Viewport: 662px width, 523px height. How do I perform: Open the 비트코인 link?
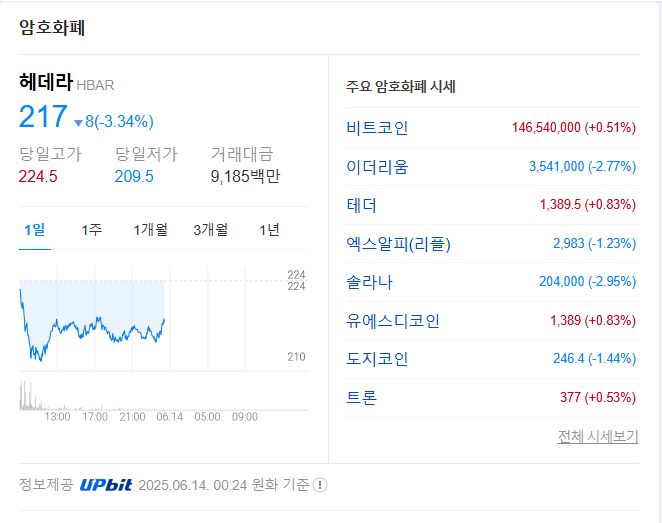coord(377,127)
